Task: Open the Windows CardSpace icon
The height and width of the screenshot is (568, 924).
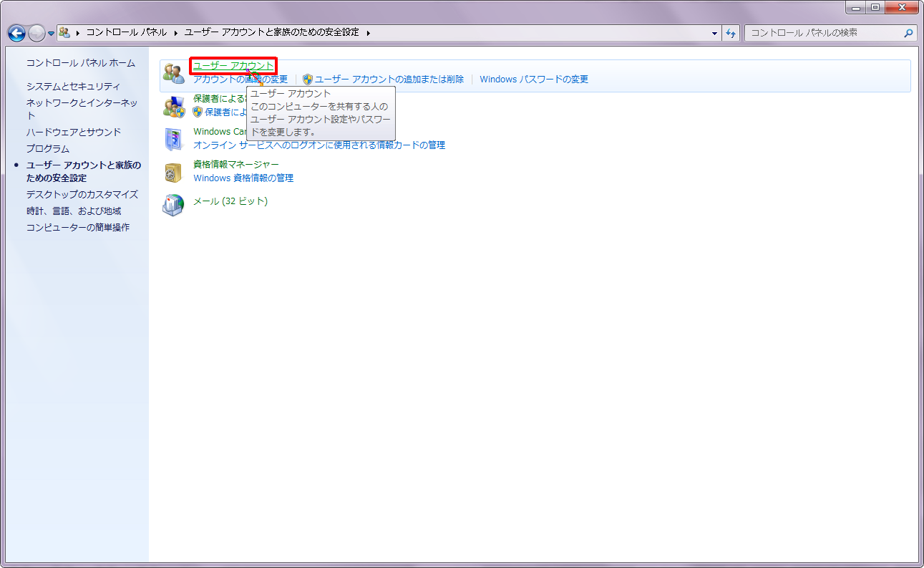Action: 174,139
